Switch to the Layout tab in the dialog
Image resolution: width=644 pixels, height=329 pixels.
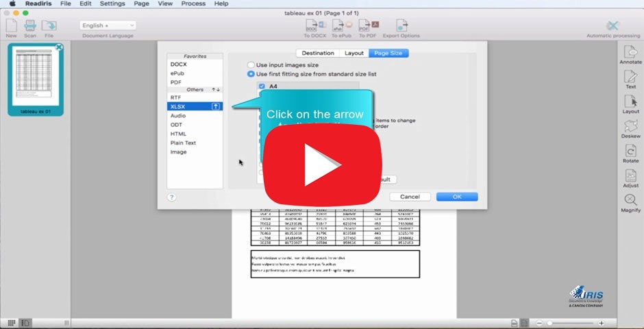[x=354, y=53]
